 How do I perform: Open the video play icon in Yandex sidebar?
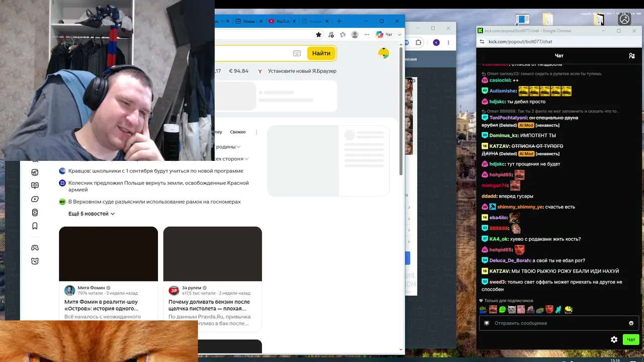(35, 199)
